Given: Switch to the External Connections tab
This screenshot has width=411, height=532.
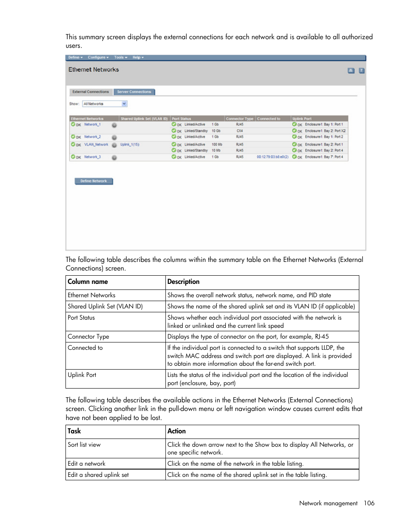Looking at the screenshot, I should pyautogui.click(x=90, y=92).
